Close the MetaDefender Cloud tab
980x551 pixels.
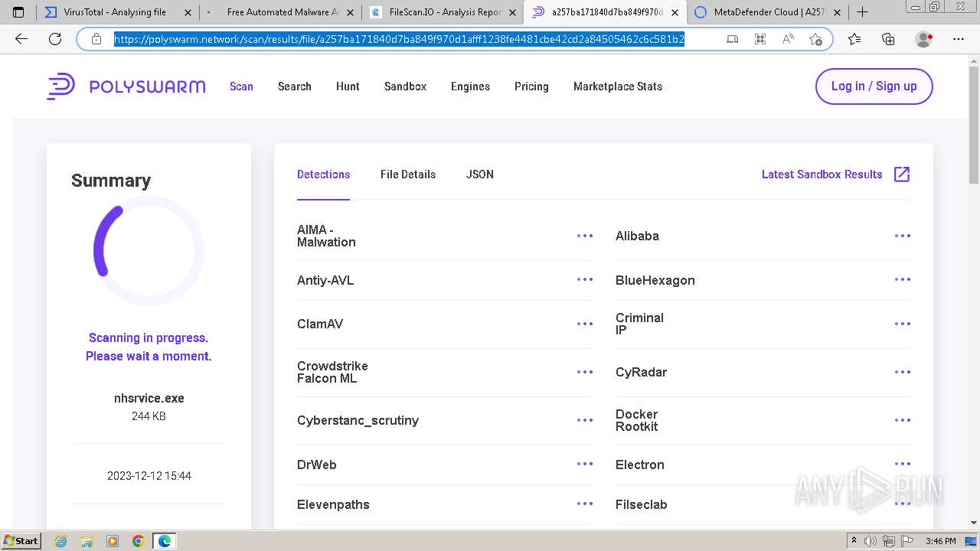coord(837,12)
